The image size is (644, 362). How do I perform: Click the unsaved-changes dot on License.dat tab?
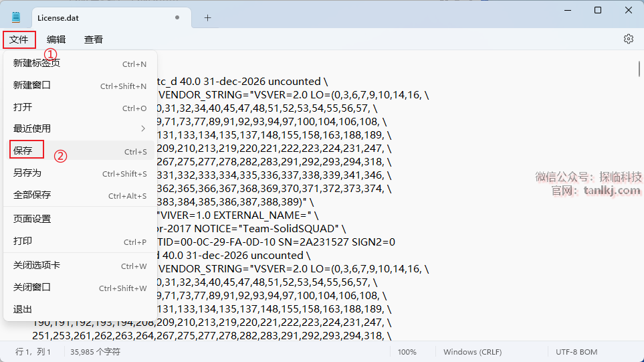point(177,17)
